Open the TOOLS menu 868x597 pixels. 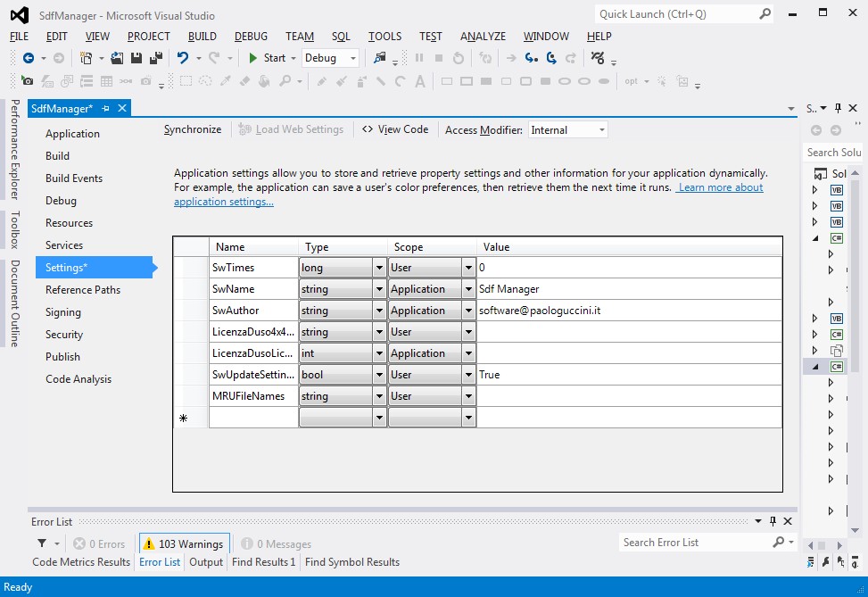coord(384,37)
